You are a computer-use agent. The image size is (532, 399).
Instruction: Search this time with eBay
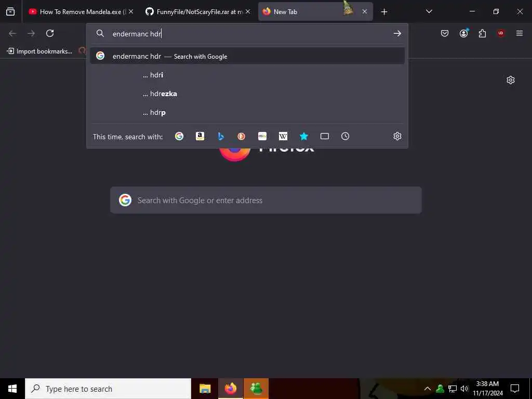262,137
